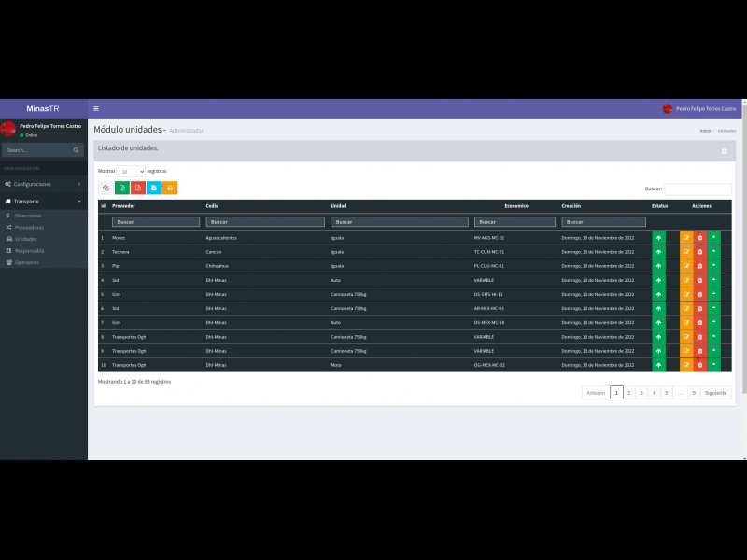Click the Siguiente pagination button
Screen dimensions: 747x560
point(715,393)
